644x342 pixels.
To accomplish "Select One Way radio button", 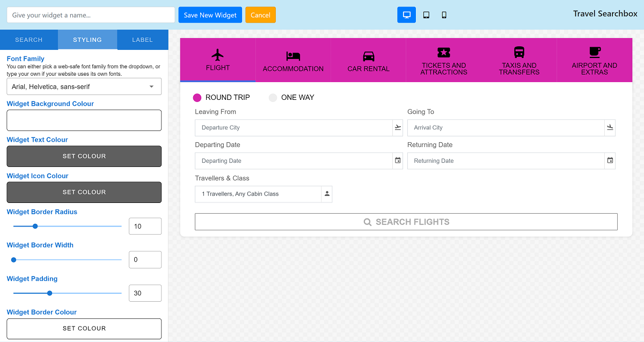I will click(273, 98).
